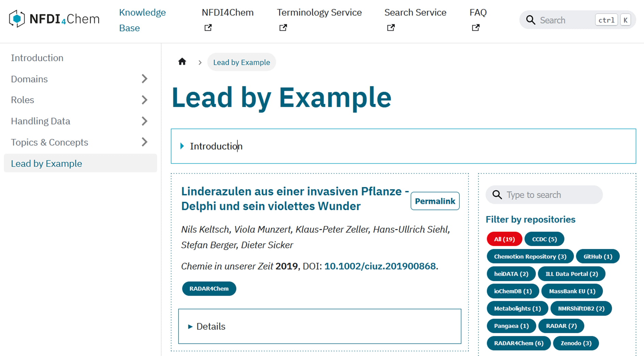Viewport: 644px width, 356px height.
Task: Filter by Zenodo (3)
Action: tap(576, 343)
